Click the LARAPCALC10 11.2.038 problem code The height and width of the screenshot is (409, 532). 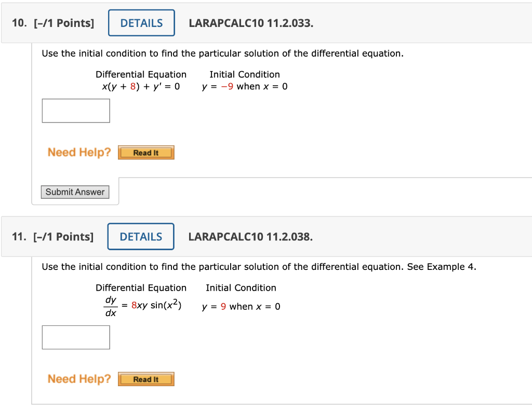click(x=250, y=237)
